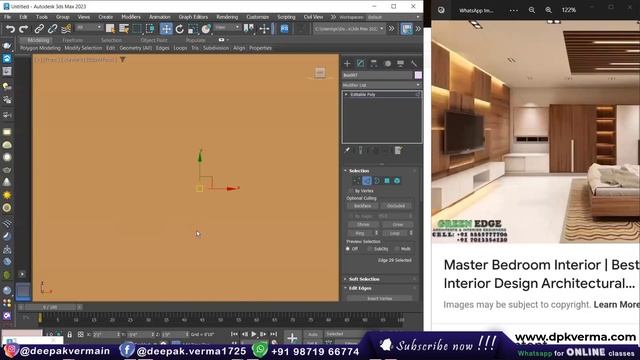The image size is (640, 360).
Task: Open selection filter All dropdown
Action: (x=89, y=27)
